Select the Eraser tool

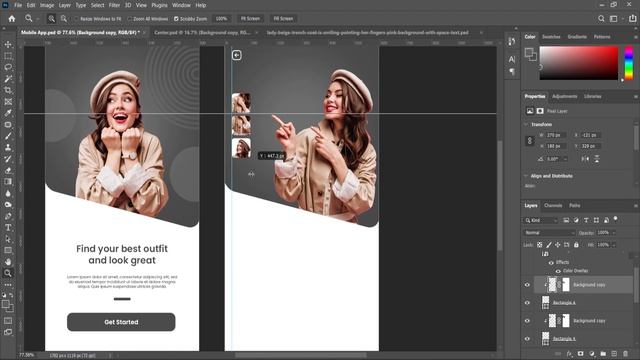(8, 170)
